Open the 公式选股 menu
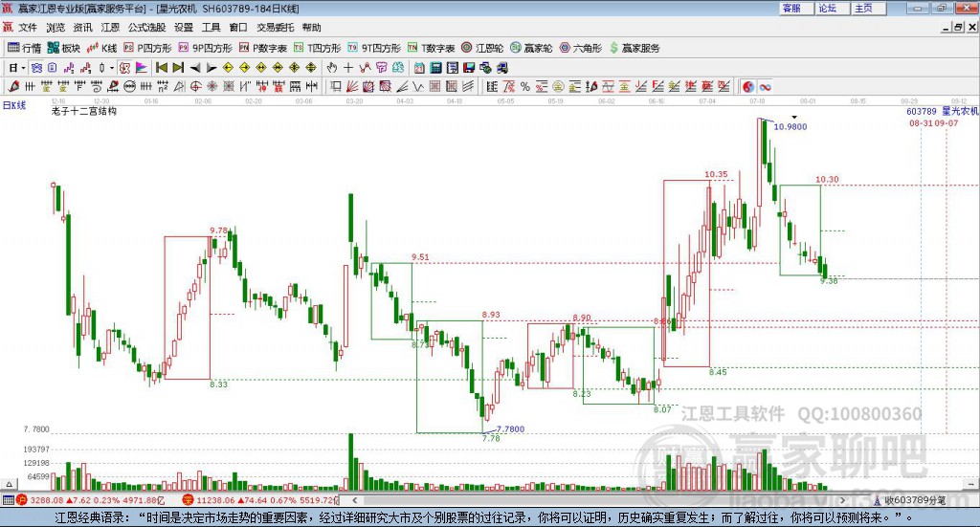The width and height of the screenshot is (980, 527). (146, 28)
